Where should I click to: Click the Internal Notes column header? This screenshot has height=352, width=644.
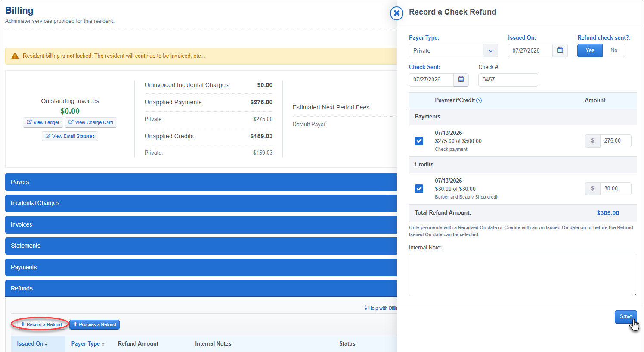coord(213,343)
